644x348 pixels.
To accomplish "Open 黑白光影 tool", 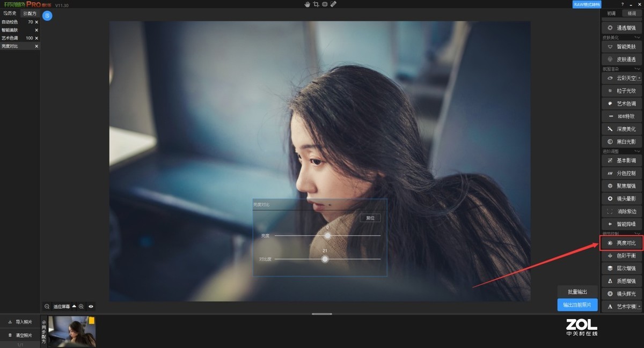I will (621, 142).
